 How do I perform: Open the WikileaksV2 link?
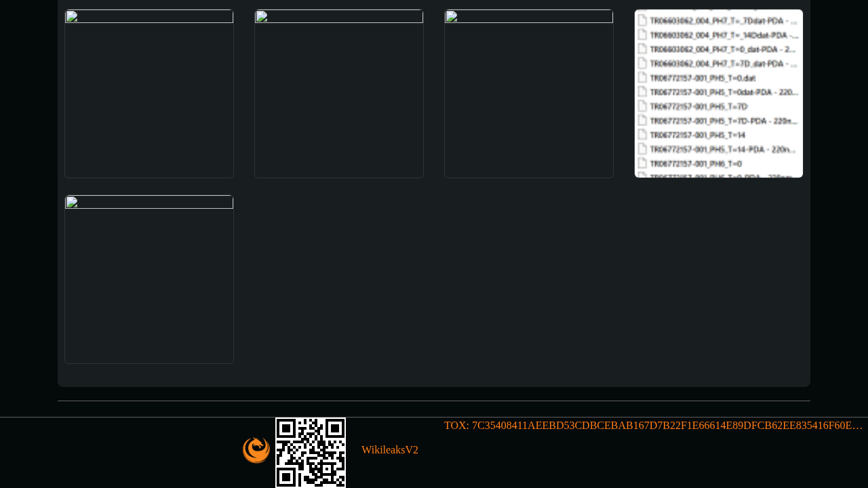[x=390, y=450]
